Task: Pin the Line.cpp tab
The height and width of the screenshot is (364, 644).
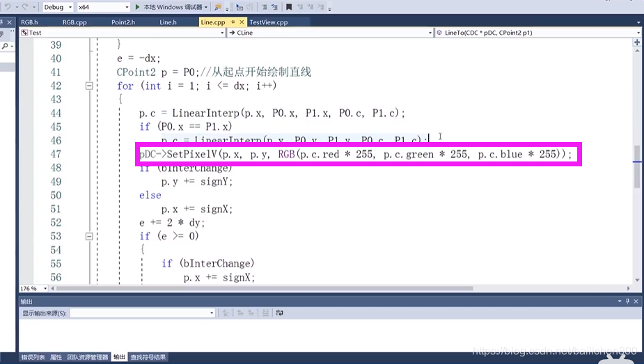Action: (x=233, y=22)
